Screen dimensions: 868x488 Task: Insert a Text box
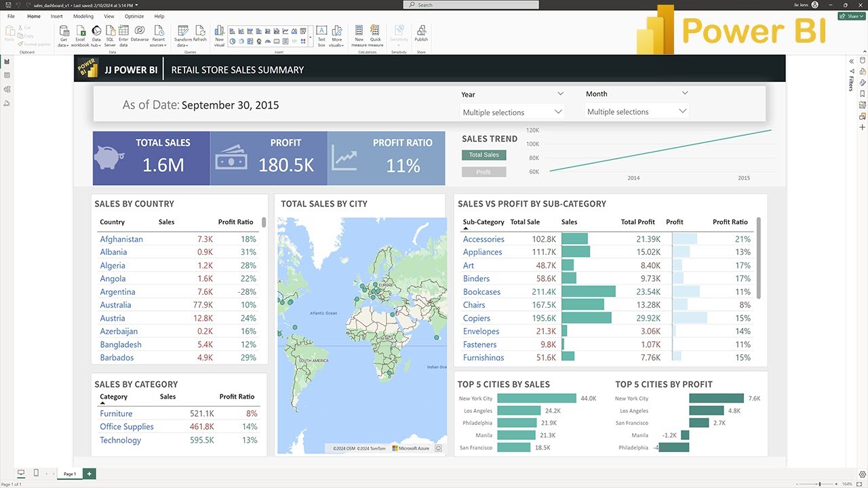321,36
